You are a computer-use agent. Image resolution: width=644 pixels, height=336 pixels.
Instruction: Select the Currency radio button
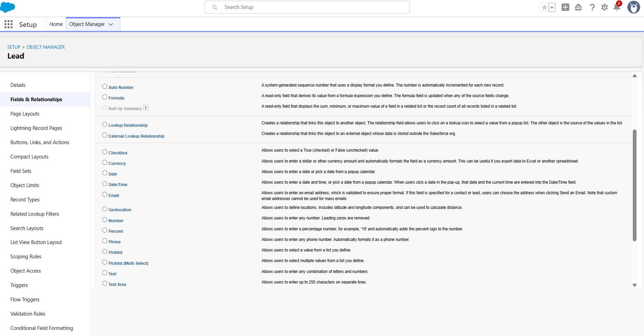pyautogui.click(x=105, y=163)
